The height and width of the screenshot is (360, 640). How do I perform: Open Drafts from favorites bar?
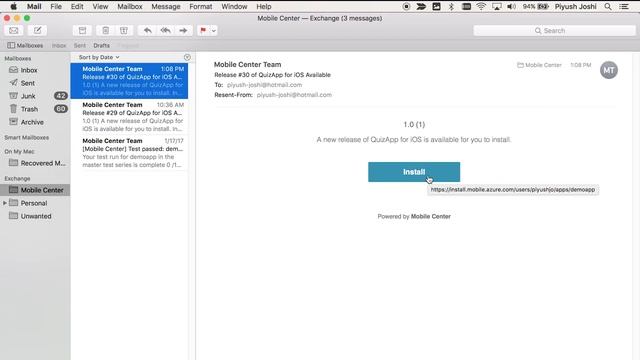pyautogui.click(x=101, y=45)
